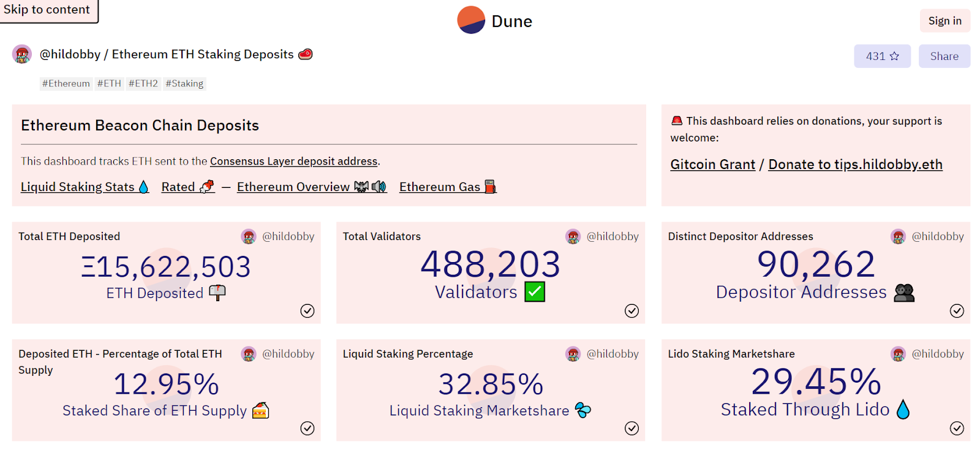Click the #Staking tag
The width and height of the screenshot is (980, 450).
[x=184, y=84]
